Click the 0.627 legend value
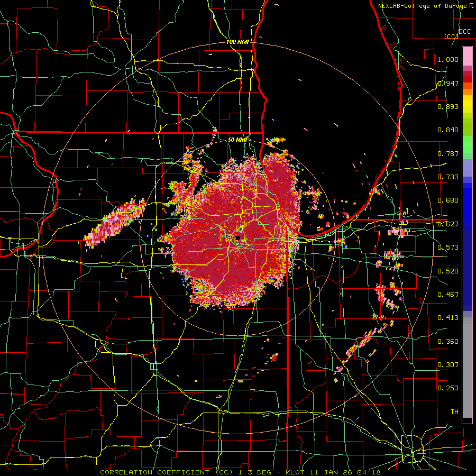The image size is (476, 476). [448, 224]
